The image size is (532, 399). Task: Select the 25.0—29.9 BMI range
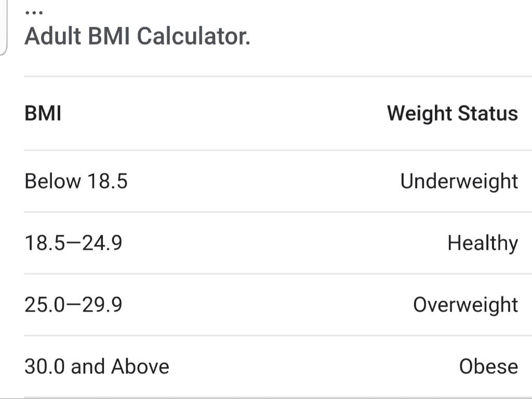(x=73, y=304)
